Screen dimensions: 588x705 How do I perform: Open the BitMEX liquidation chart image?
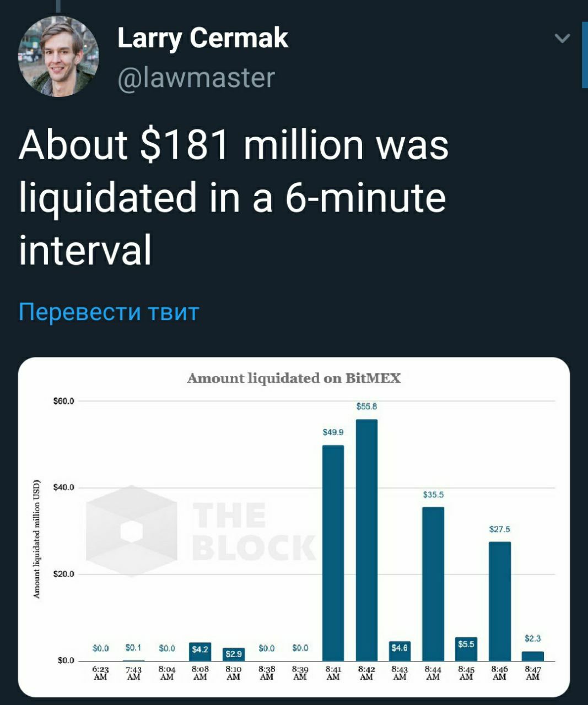294,527
